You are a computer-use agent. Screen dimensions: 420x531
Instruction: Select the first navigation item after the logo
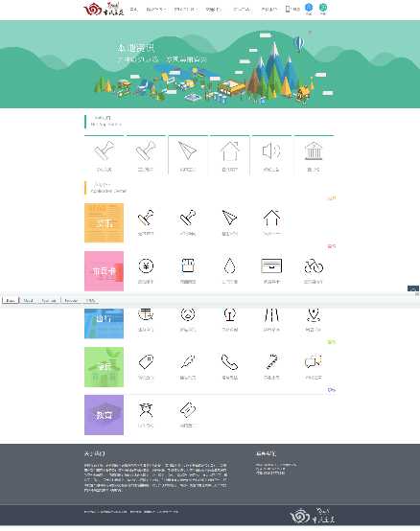tap(134, 10)
